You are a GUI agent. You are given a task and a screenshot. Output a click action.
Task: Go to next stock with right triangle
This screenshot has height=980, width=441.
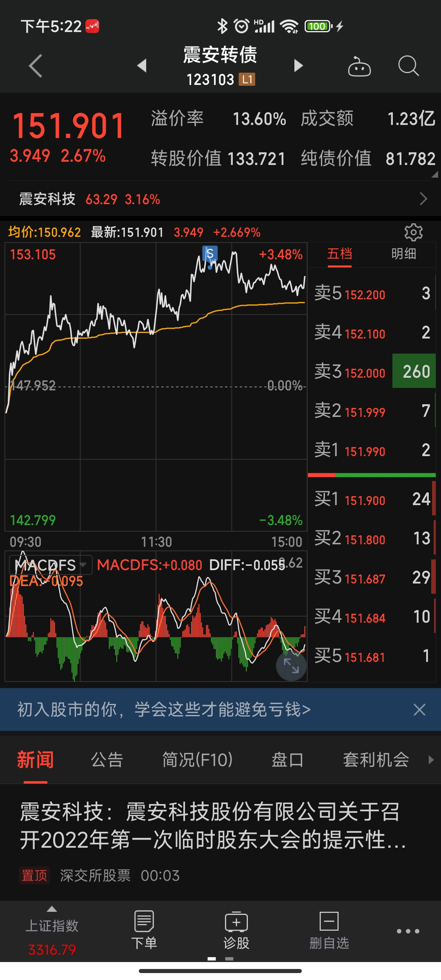click(x=298, y=65)
